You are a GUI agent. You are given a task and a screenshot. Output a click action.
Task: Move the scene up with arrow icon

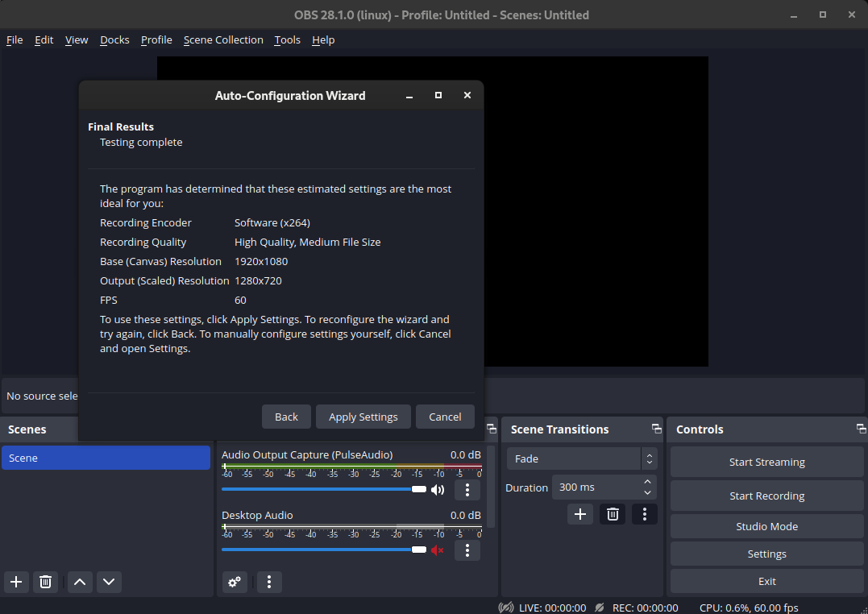click(79, 582)
